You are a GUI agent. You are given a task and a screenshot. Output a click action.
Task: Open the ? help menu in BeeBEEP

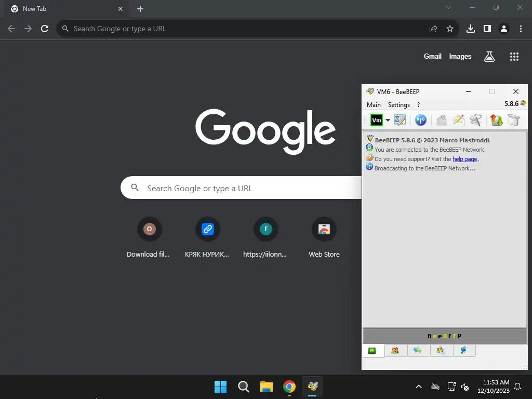pos(418,105)
